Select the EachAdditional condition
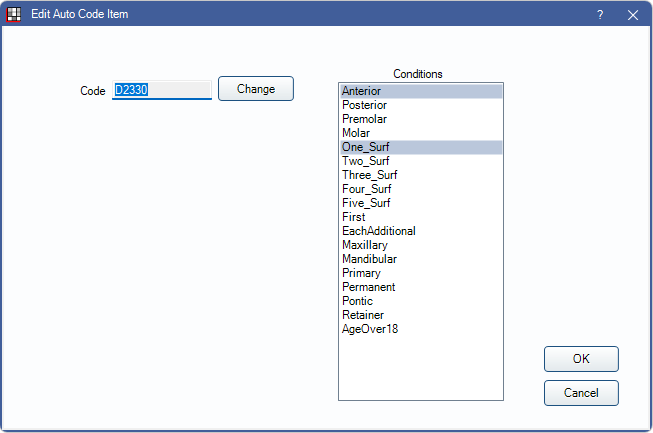The width and height of the screenshot is (653, 433). click(x=378, y=231)
